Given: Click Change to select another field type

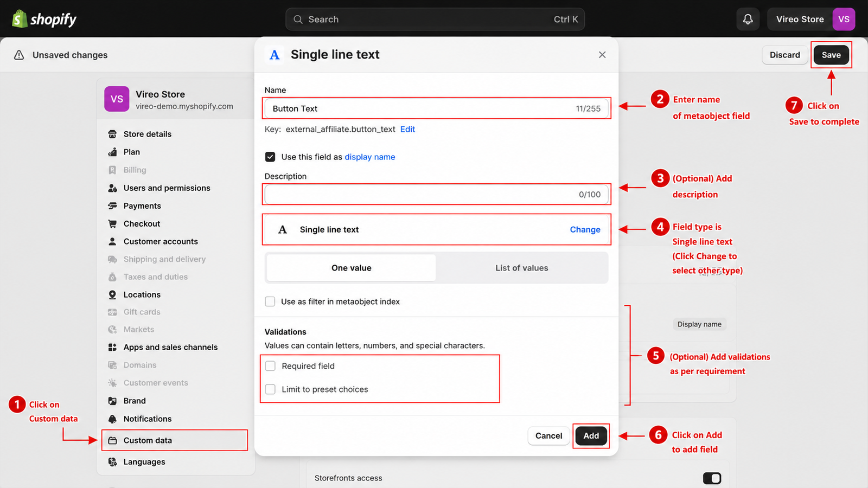Looking at the screenshot, I should click(585, 229).
